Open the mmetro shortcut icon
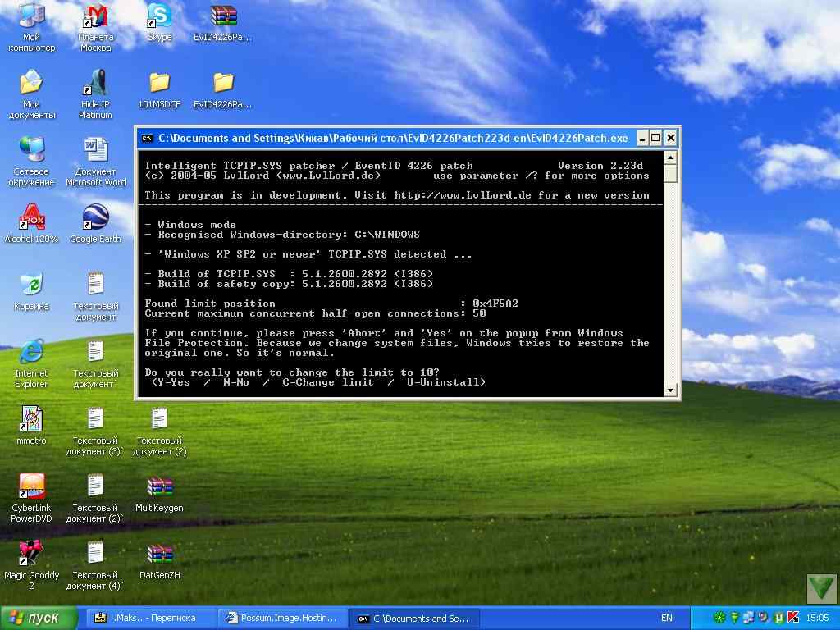The height and width of the screenshot is (630, 840). (32, 426)
